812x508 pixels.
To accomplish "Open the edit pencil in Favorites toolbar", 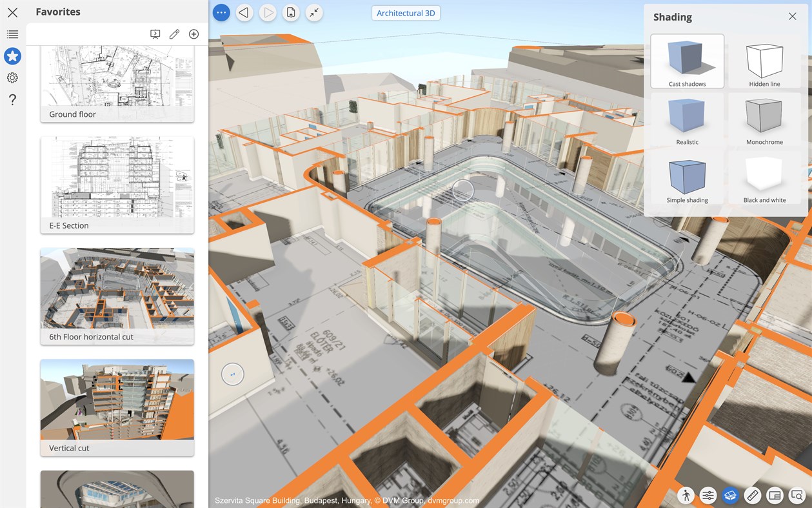I will tap(174, 34).
